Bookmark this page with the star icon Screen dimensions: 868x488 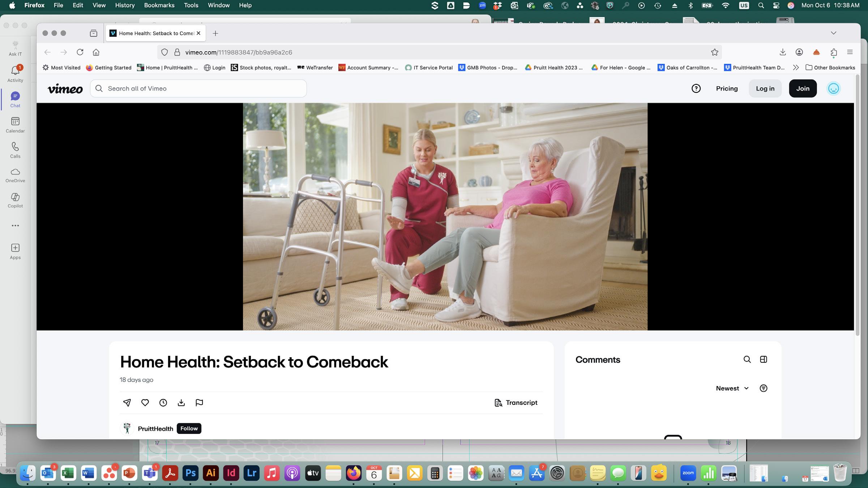pyautogui.click(x=714, y=52)
